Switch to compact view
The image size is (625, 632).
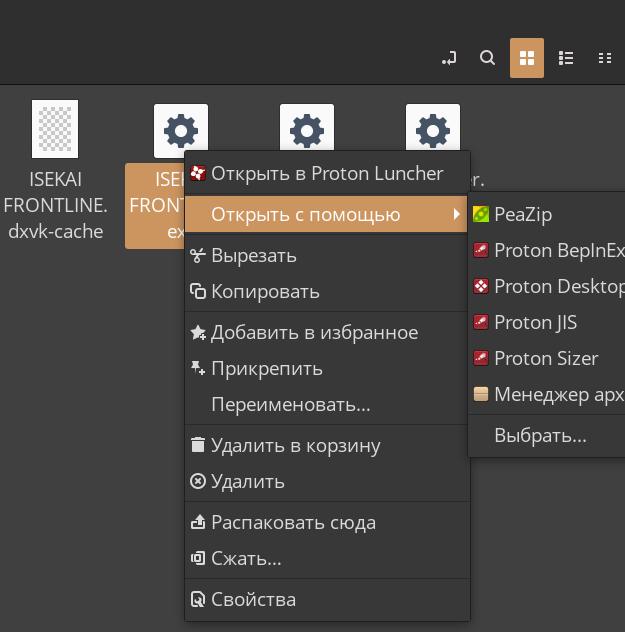click(604, 58)
